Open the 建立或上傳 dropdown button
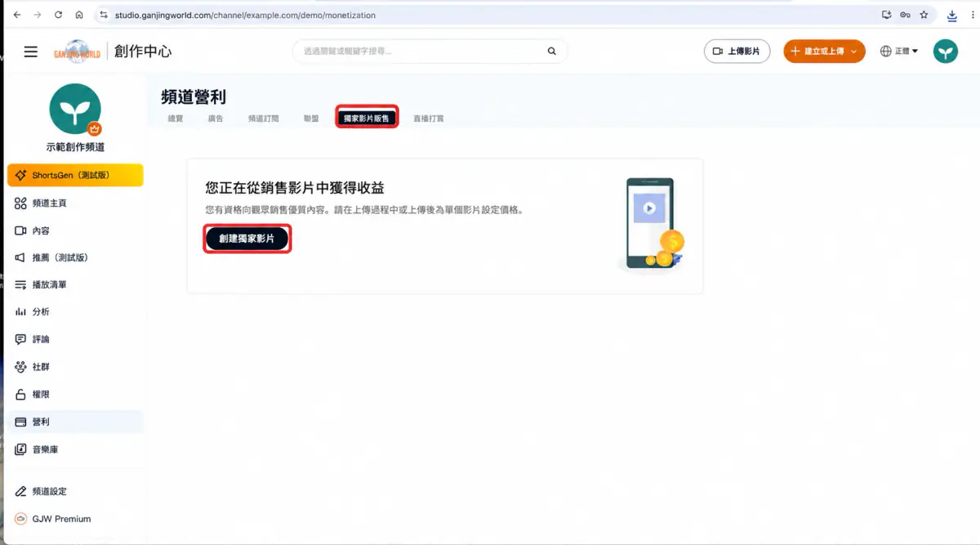This screenshot has height=545, width=980. [x=824, y=51]
